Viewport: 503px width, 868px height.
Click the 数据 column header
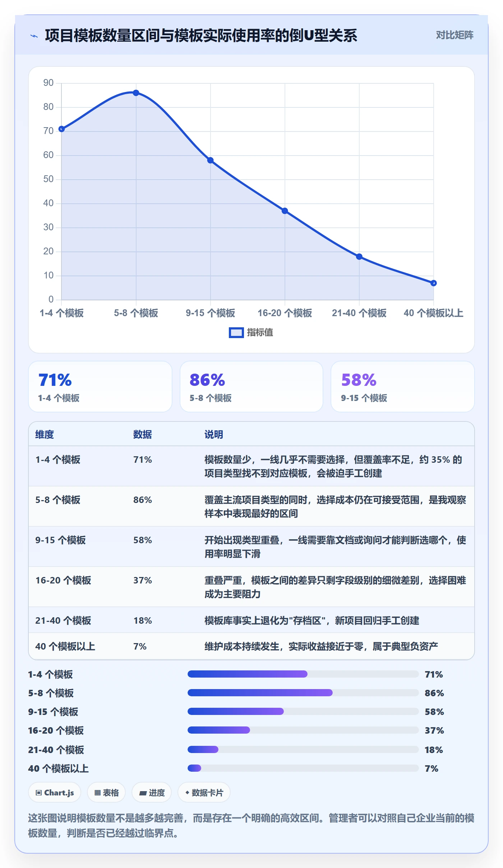click(x=142, y=434)
